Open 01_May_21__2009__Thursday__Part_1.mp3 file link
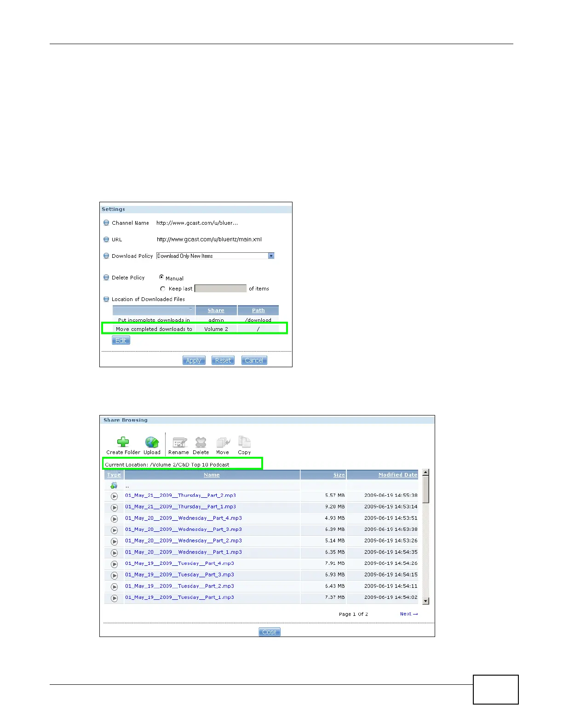 [180, 506]
